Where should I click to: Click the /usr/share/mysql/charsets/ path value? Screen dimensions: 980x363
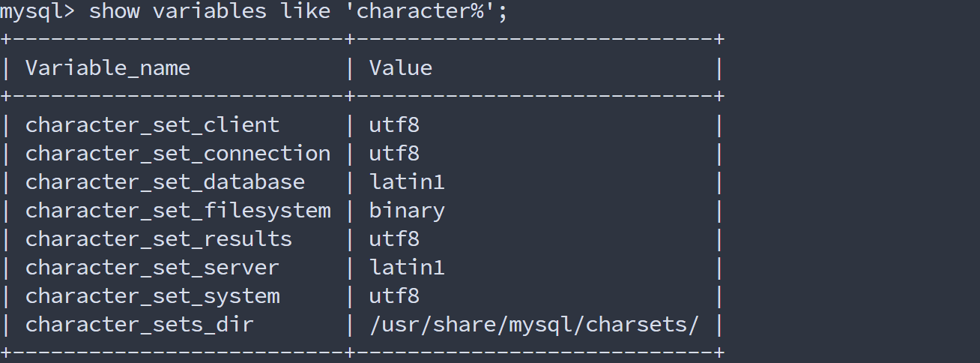coord(534,325)
